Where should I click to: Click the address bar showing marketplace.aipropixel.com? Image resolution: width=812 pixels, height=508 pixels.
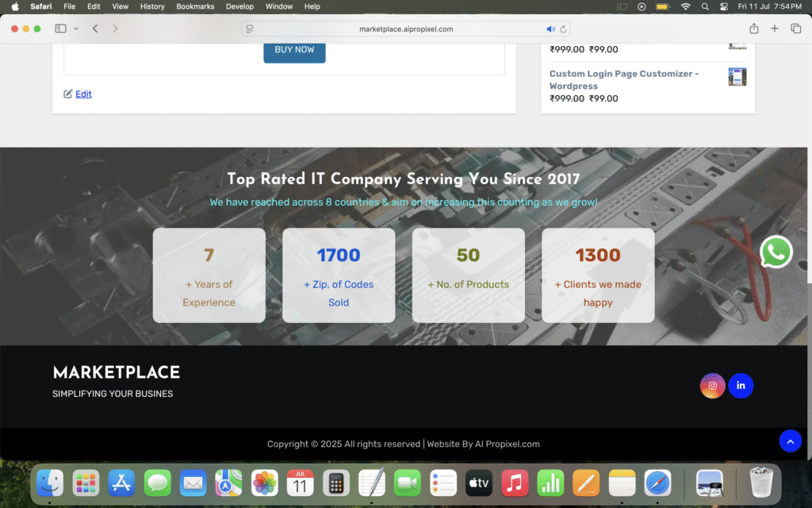point(406,28)
